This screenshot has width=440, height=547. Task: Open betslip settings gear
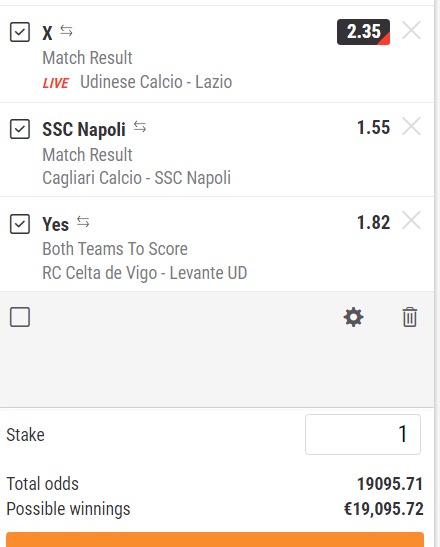(x=353, y=317)
